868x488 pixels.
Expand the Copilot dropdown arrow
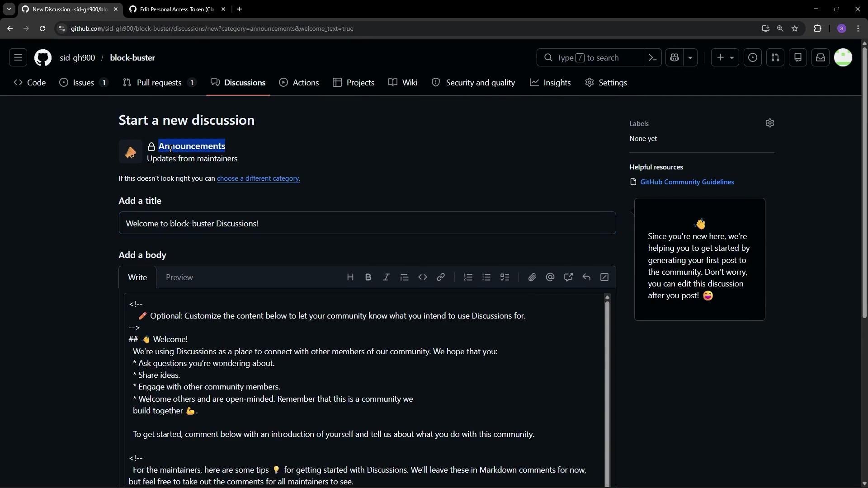tap(690, 58)
